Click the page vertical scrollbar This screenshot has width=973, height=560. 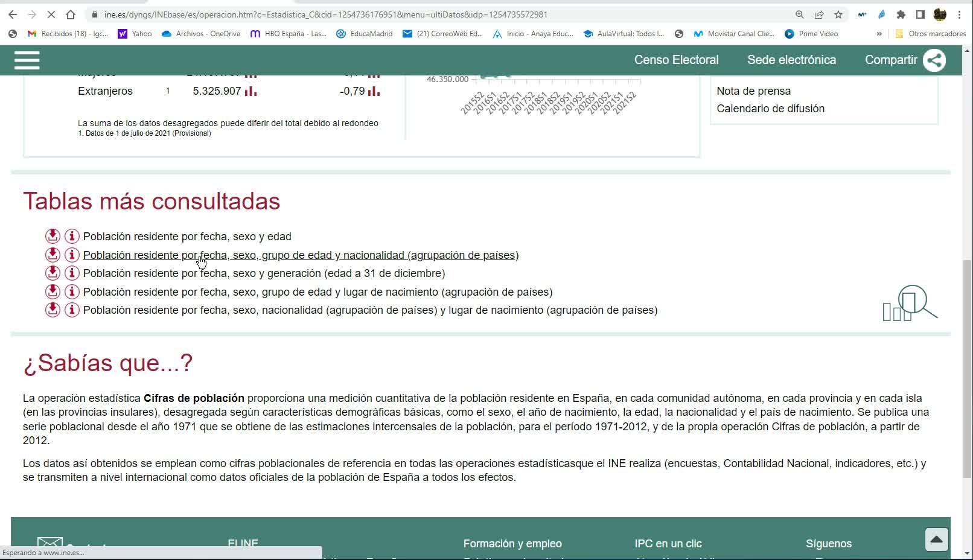968,368
